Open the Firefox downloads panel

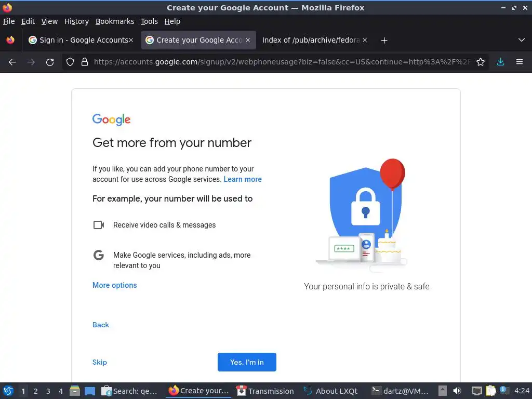click(x=500, y=62)
